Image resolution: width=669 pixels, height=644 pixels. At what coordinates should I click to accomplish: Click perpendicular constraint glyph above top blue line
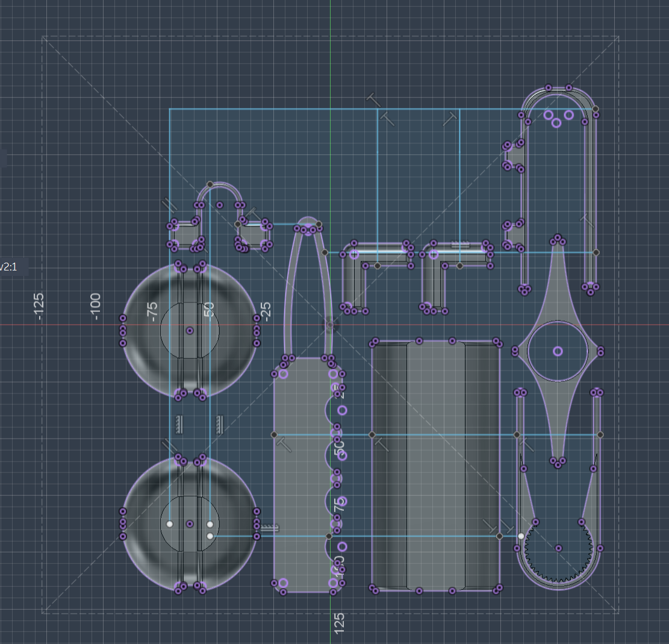click(374, 100)
